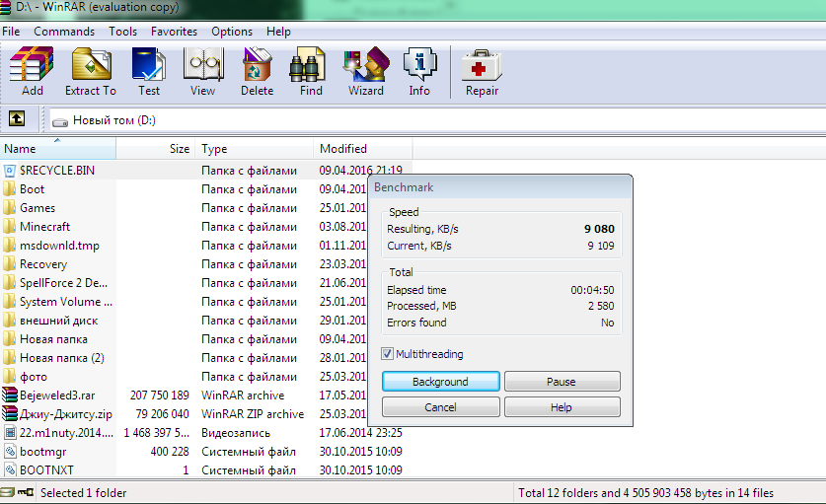Select the msdownld.tmp folder row

tap(58, 246)
